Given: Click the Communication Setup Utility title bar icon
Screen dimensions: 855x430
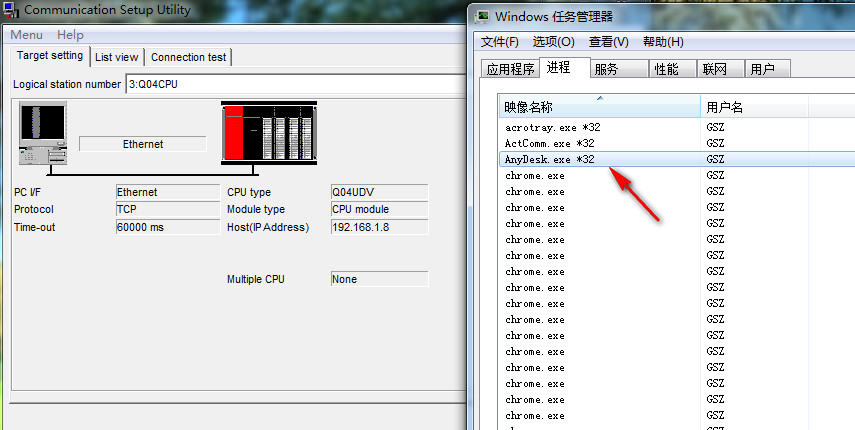Looking at the screenshot, I should (12, 10).
